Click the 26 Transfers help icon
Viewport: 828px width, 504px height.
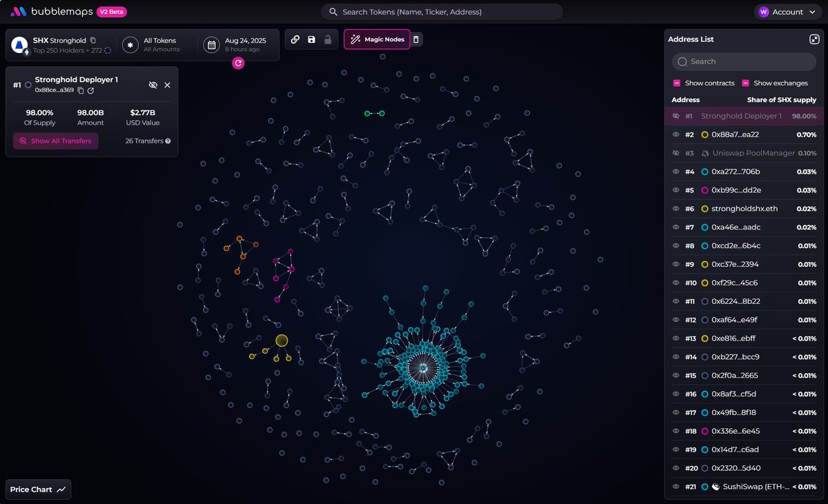click(168, 141)
